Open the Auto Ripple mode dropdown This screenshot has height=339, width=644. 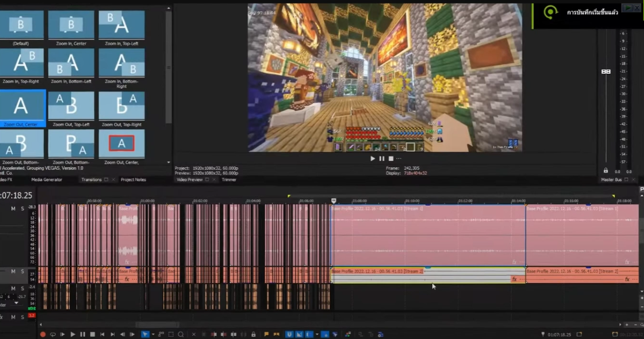(x=317, y=334)
